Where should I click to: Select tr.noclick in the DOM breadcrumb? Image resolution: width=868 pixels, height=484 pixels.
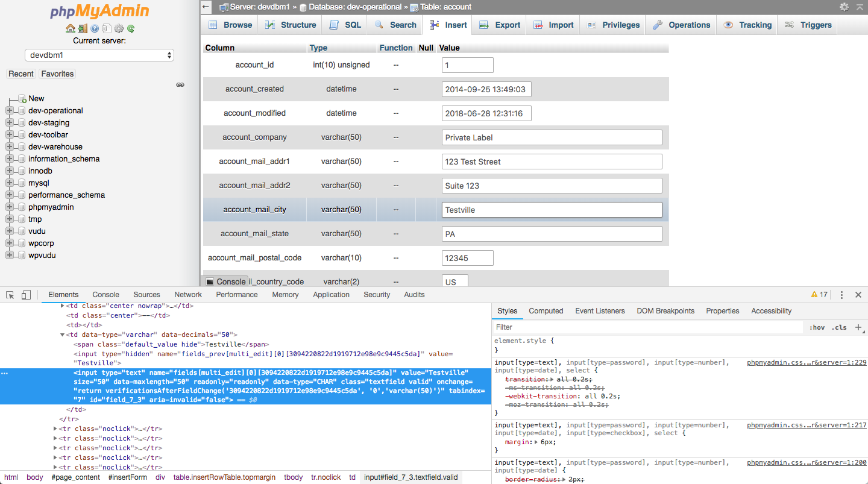coord(325,477)
